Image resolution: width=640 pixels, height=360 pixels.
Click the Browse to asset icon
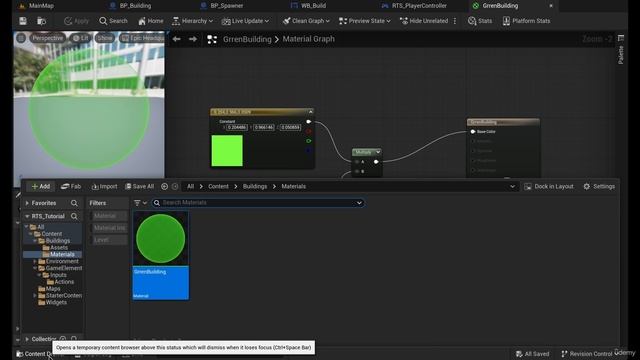pyautogui.click(x=41, y=21)
